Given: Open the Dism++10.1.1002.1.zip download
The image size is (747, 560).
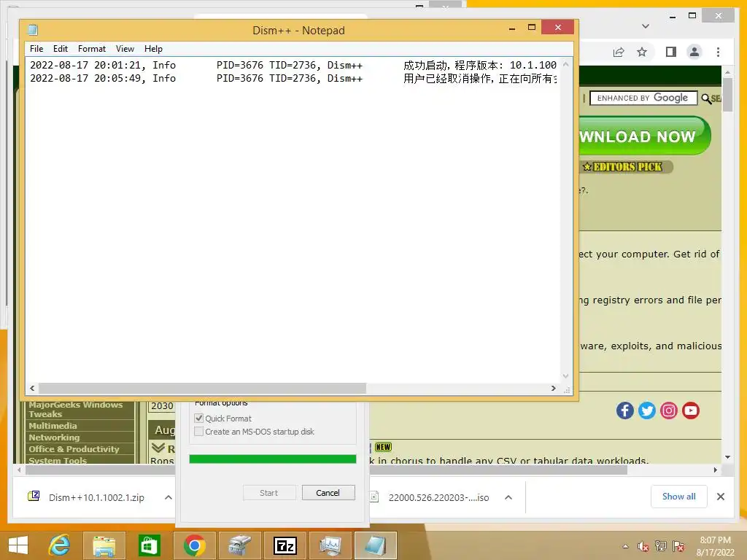Looking at the screenshot, I should click(x=96, y=497).
